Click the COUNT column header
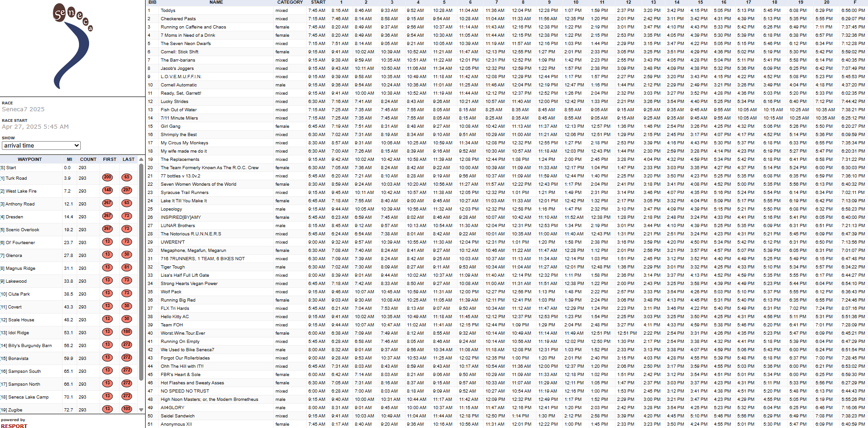868x428 pixels. pyautogui.click(x=88, y=160)
